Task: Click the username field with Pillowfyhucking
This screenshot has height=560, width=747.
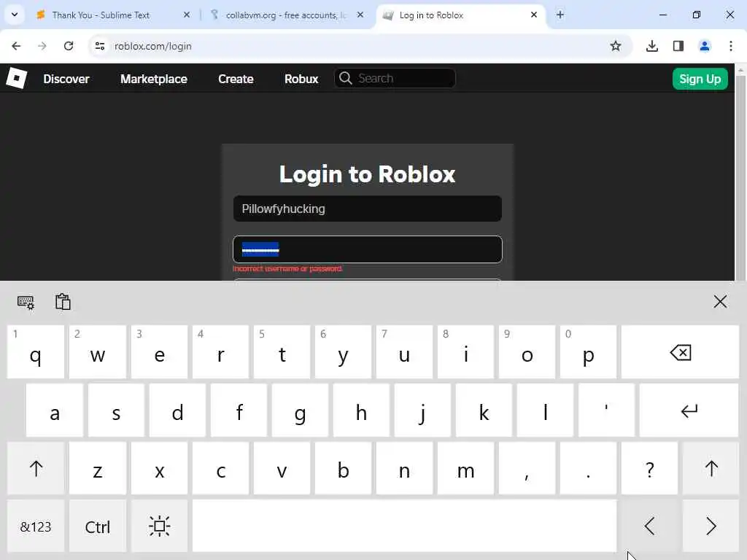Action: click(x=368, y=209)
